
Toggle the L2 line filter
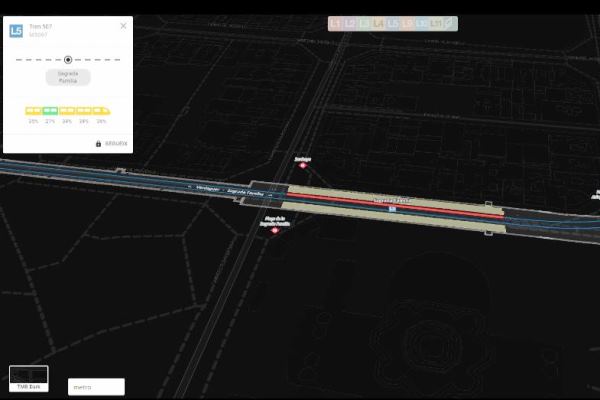tap(350, 23)
